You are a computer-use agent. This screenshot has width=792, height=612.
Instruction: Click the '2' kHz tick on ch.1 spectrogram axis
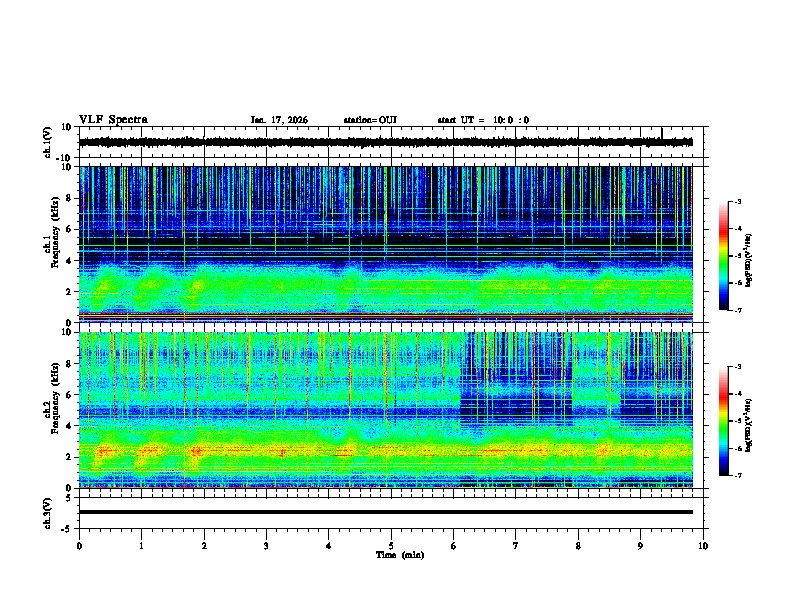pyautogui.click(x=69, y=291)
